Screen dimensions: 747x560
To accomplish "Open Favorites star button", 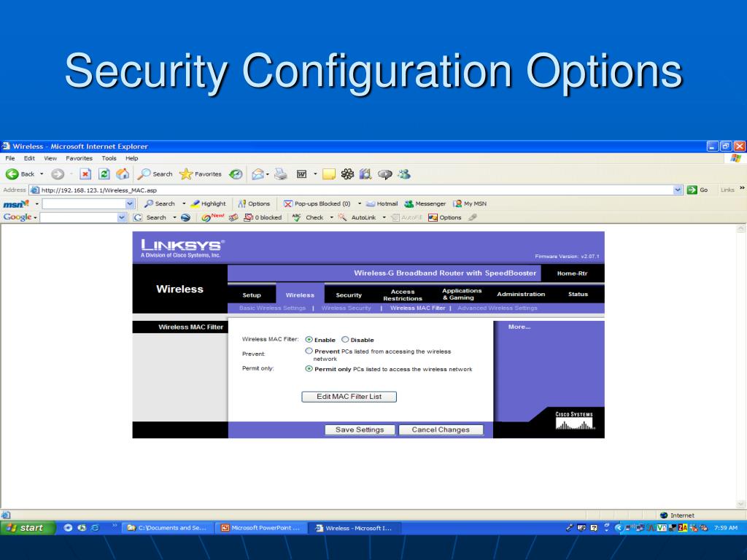I will [200, 174].
